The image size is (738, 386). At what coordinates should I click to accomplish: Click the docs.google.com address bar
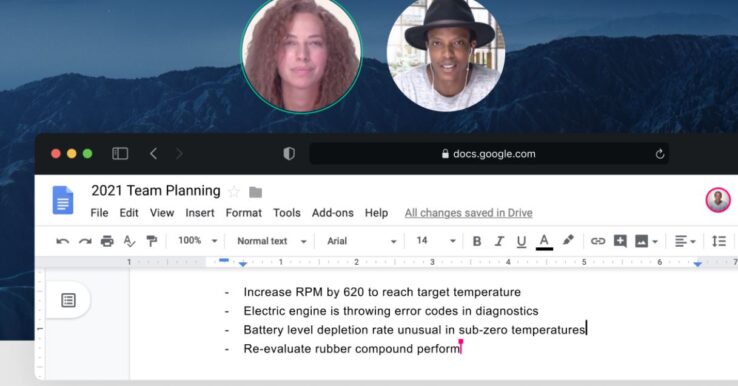[489, 154]
